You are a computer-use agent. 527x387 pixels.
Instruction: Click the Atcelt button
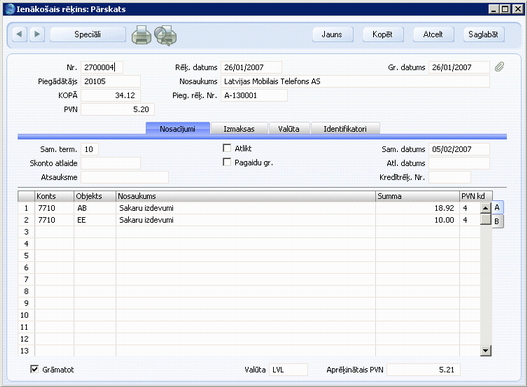click(433, 34)
